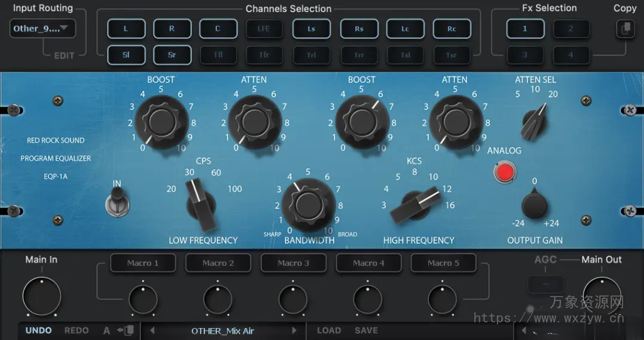Toggle the Sl channel button
Screen dimensions: 644x340
pyautogui.click(x=126, y=55)
